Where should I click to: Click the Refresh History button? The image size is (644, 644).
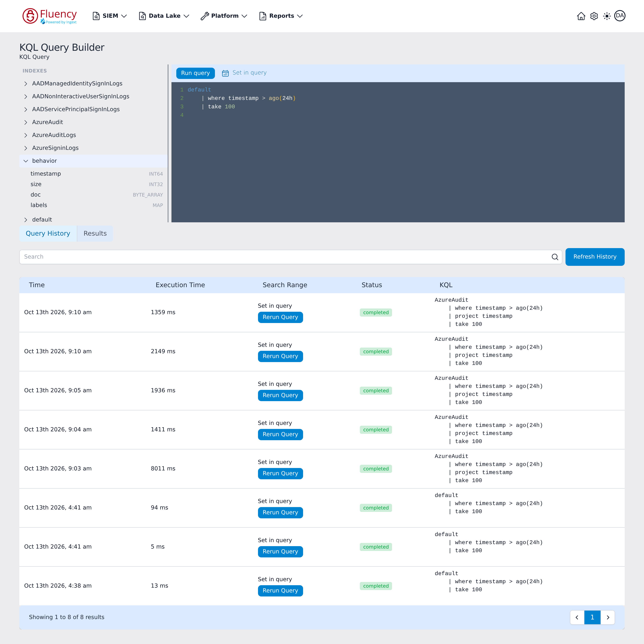(595, 257)
